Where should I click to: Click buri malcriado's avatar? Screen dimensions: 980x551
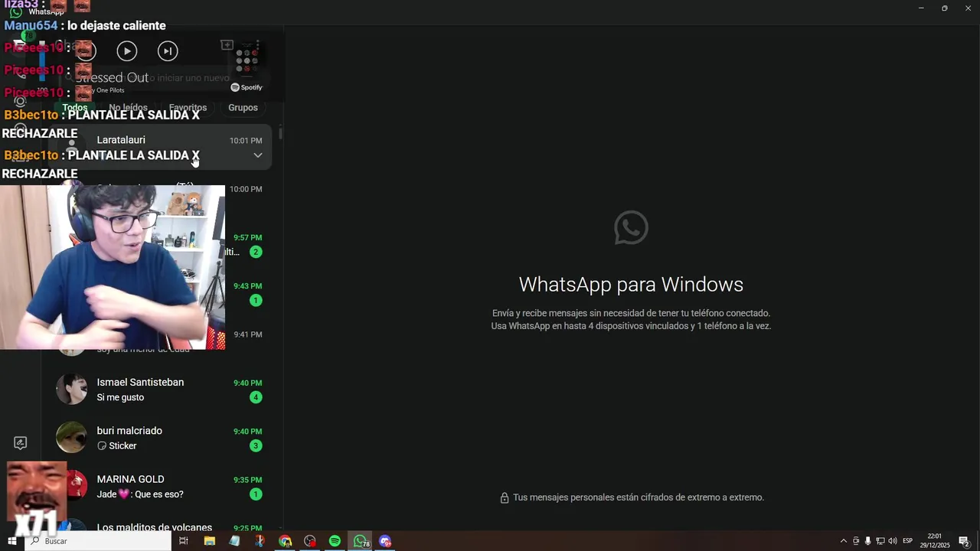click(x=71, y=438)
